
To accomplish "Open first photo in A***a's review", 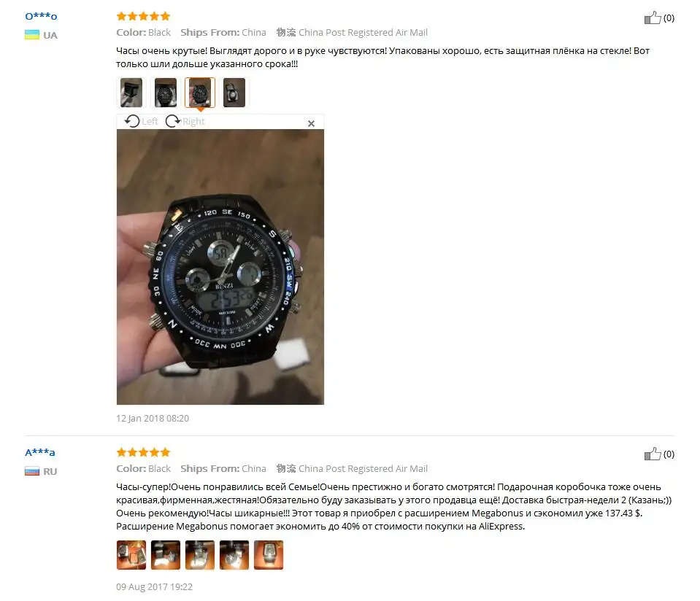I will (x=131, y=555).
